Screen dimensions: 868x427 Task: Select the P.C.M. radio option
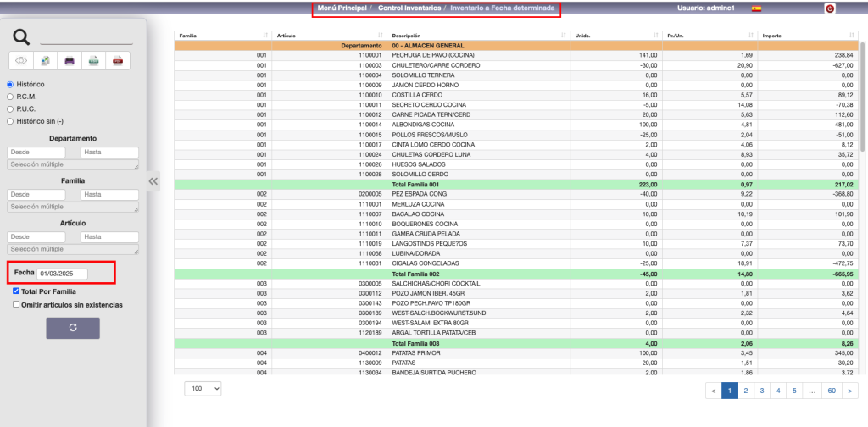pos(10,97)
